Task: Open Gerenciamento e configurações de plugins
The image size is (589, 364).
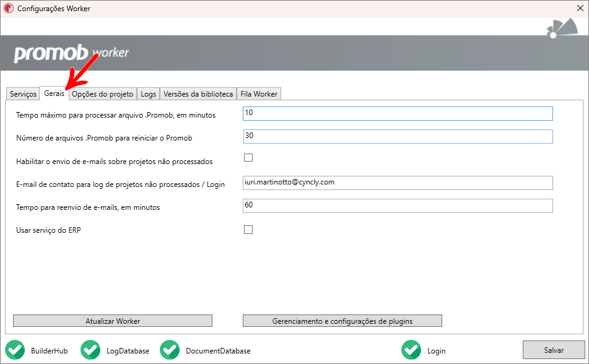Action: [x=342, y=321]
